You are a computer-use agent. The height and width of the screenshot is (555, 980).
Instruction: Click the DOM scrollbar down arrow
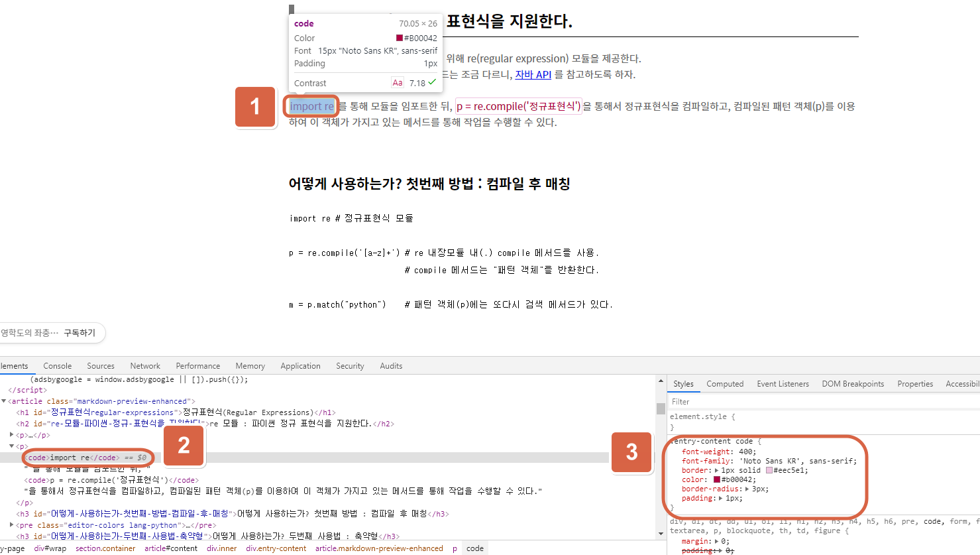pos(661,533)
